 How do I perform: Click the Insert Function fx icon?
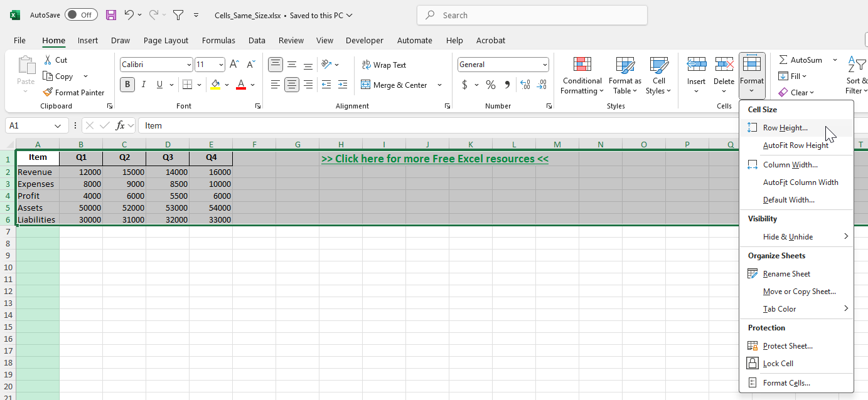click(121, 125)
